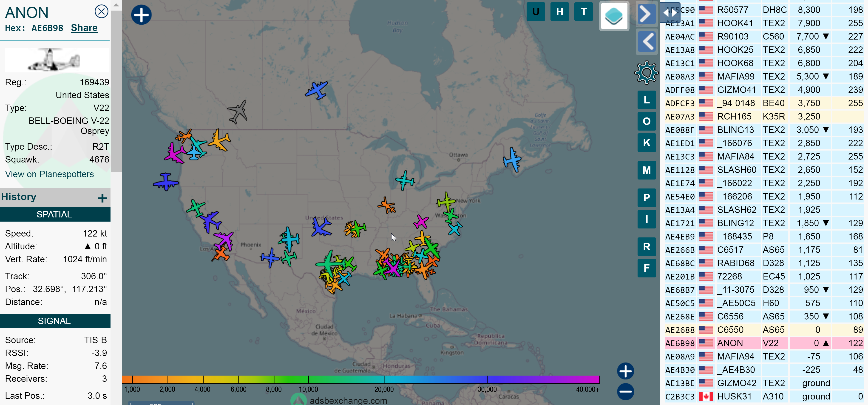The image size is (868, 405).
Task: Zoom out with the map minus button
Action: tap(625, 391)
